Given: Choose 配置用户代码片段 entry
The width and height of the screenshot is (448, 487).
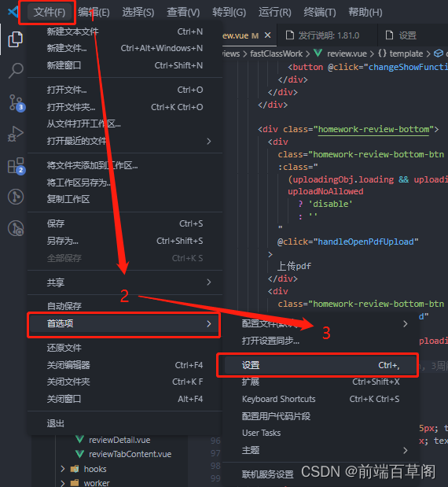Looking at the screenshot, I should click(x=321, y=416).
